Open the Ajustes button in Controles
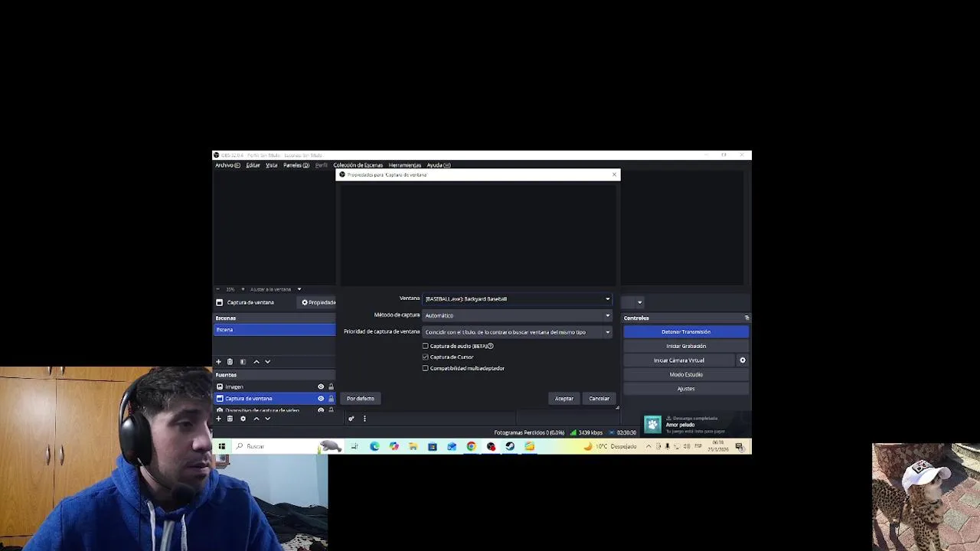The image size is (980, 551). (x=686, y=389)
